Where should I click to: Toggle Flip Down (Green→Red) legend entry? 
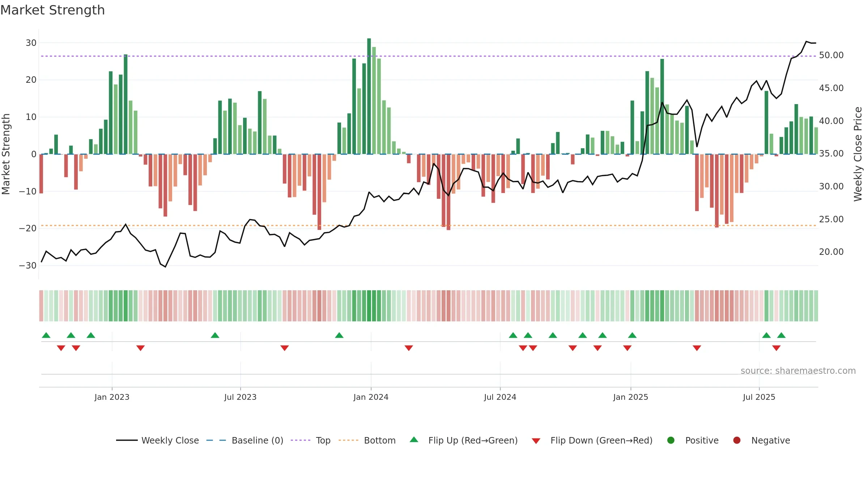(x=592, y=440)
